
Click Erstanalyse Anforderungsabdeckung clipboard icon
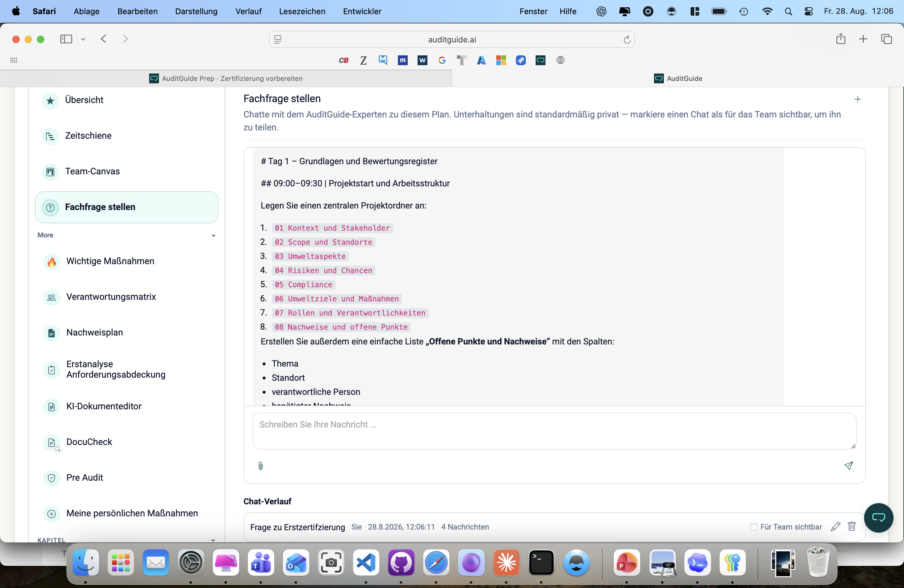click(52, 370)
